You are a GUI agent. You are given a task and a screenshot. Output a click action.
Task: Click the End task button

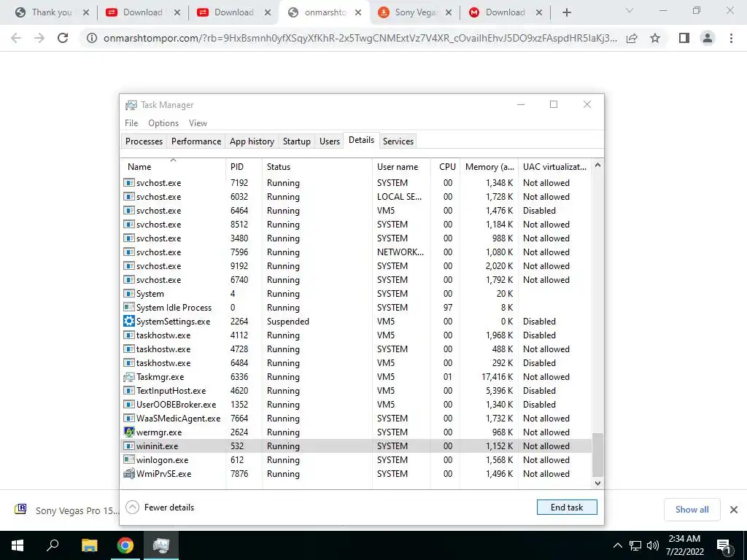(x=566, y=507)
